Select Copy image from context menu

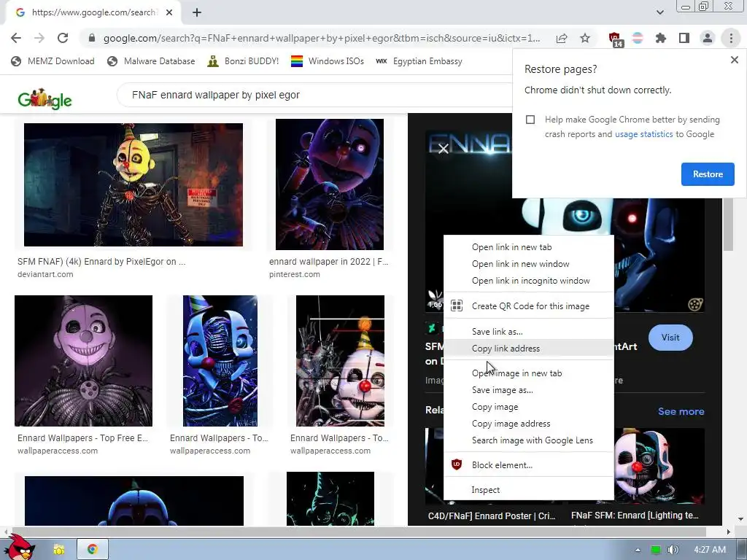coord(528,407)
